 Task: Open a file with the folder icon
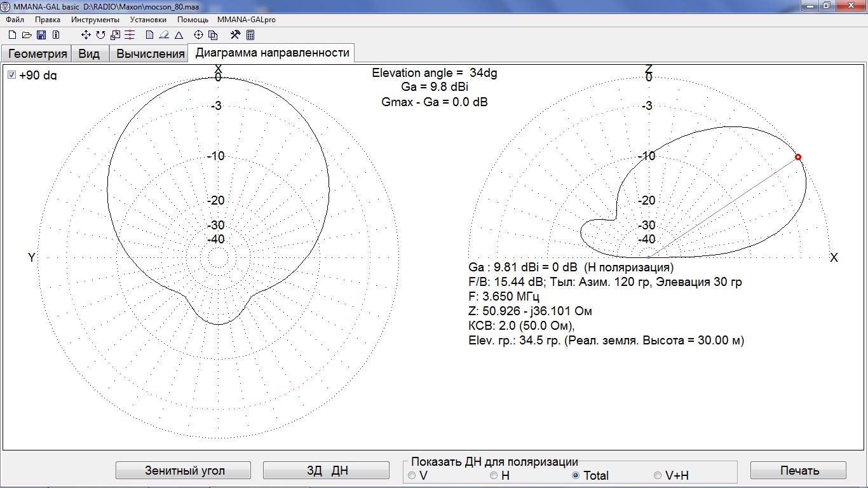coord(27,35)
